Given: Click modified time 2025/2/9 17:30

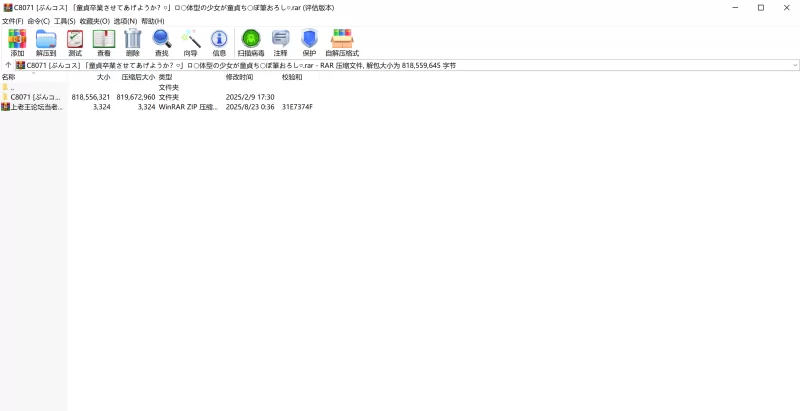Looking at the screenshot, I should [250, 97].
